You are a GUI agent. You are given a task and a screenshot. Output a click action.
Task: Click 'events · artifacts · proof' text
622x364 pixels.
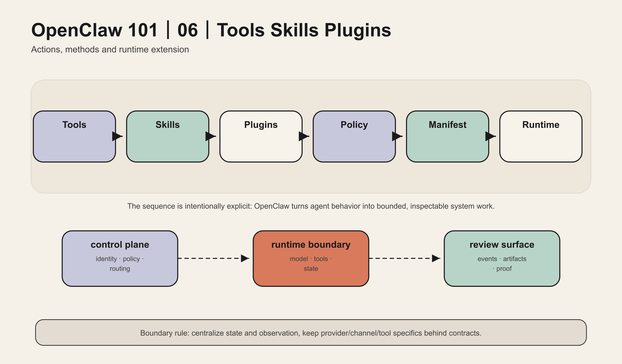pyautogui.click(x=502, y=264)
